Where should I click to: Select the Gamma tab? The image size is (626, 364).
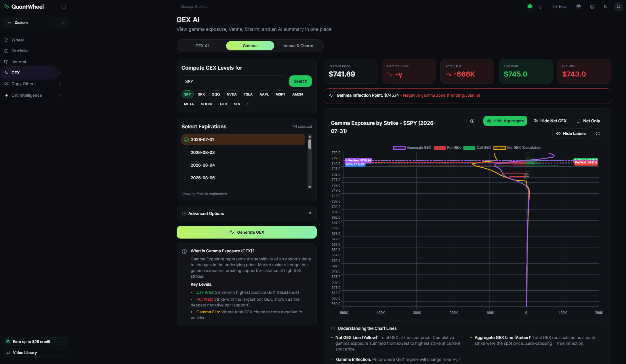pyautogui.click(x=250, y=46)
